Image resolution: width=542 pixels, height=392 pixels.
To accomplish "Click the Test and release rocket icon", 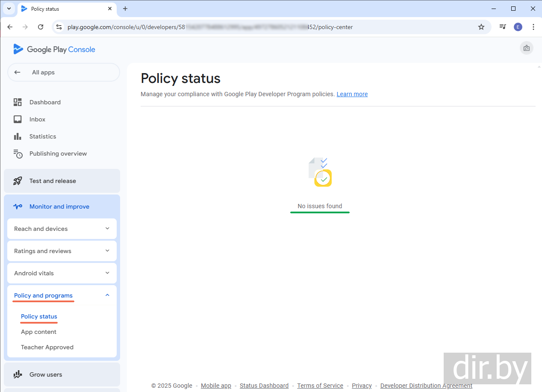I will click(18, 181).
